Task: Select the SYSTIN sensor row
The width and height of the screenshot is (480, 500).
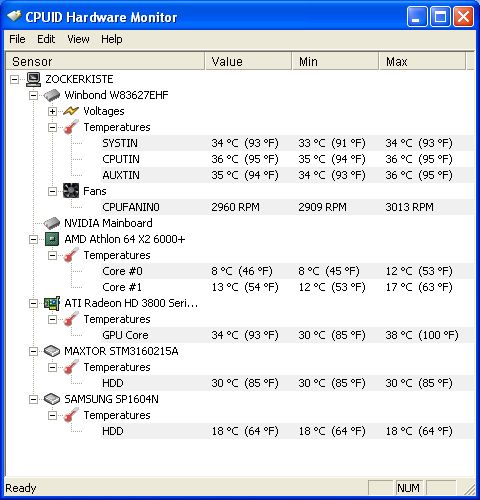Action: coord(287,143)
